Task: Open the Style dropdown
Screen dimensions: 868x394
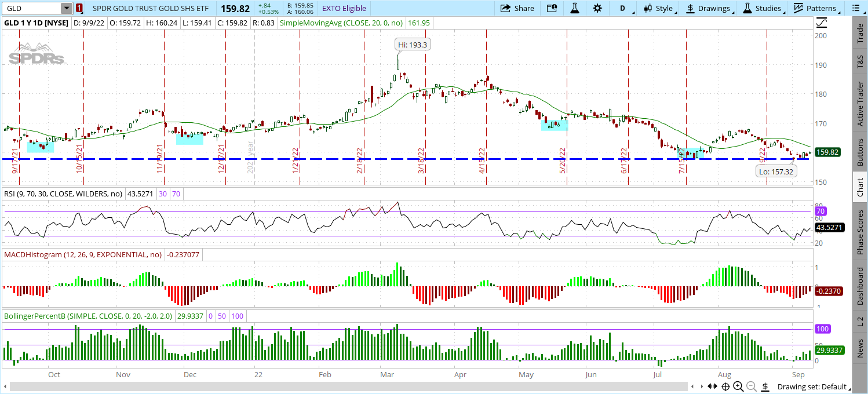Action: [x=658, y=8]
